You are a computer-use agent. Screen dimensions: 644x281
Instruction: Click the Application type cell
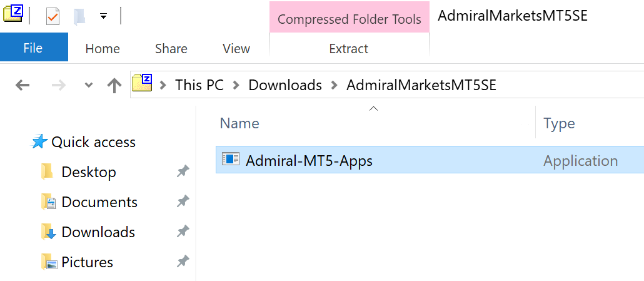pos(580,161)
